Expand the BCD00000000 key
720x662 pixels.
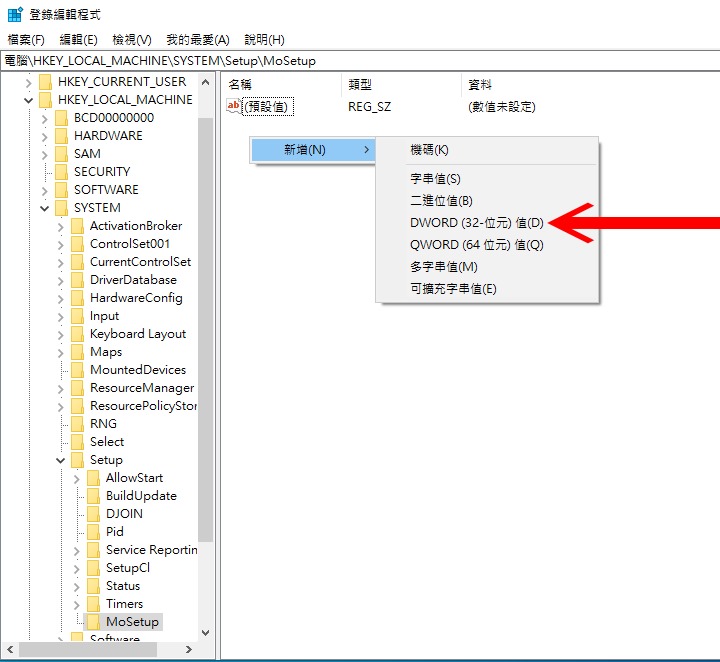[x=45, y=118]
